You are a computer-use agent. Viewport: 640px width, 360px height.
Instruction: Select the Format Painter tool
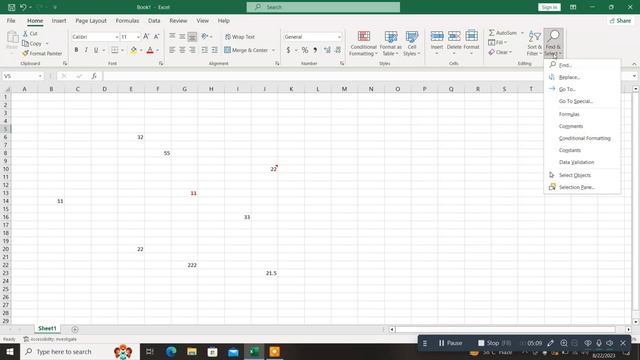(42, 53)
